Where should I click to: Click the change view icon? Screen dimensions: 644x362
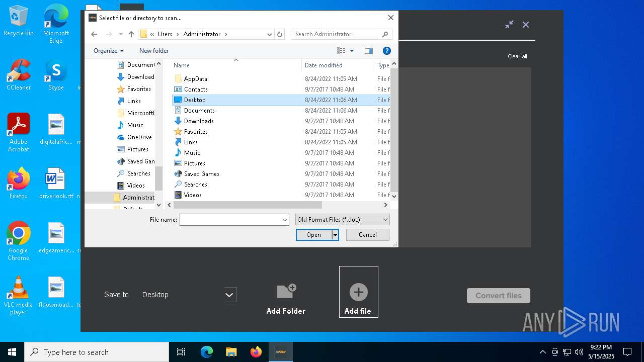(341, 51)
